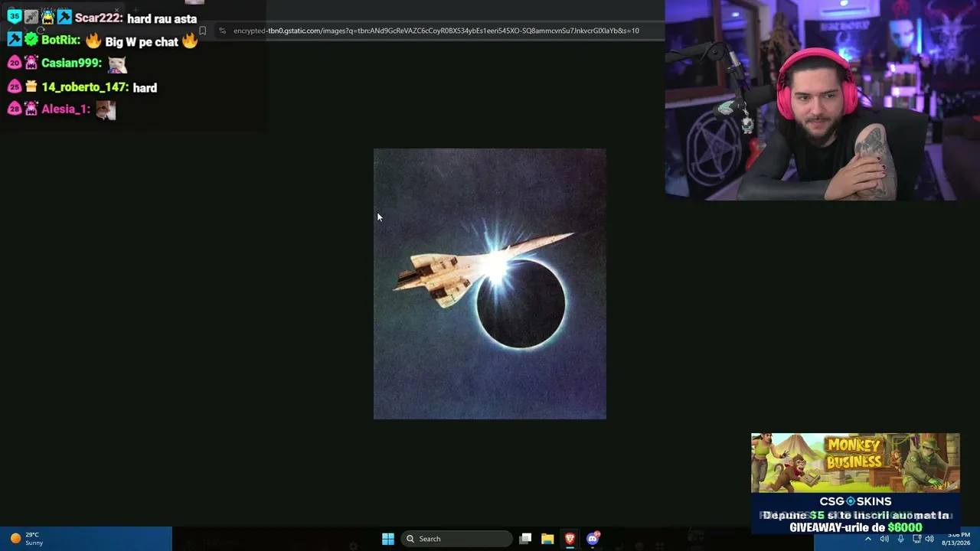Click BotRix username in chat
The width and height of the screenshot is (980, 551).
coord(60,40)
